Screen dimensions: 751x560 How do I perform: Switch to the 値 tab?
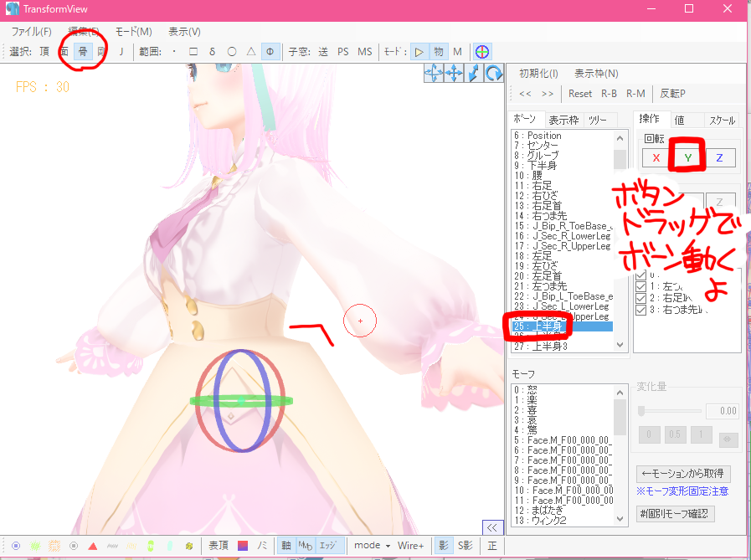pyautogui.click(x=679, y=120)
